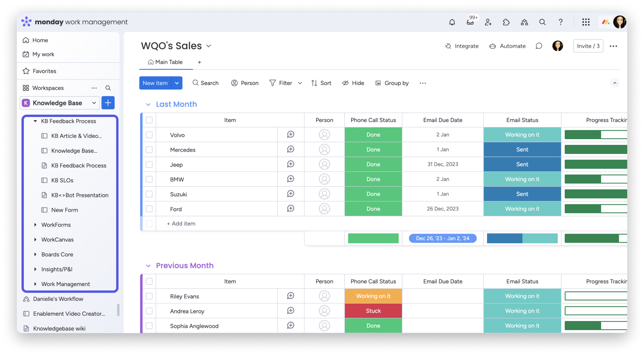Open conversation for Ford item
The width and height of the screenshot is (644, 354).
point(291,208)
